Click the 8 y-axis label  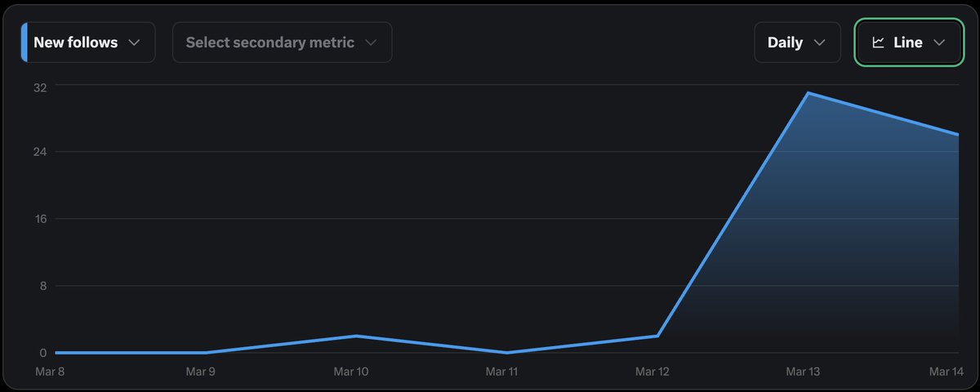tap(42, 286)
